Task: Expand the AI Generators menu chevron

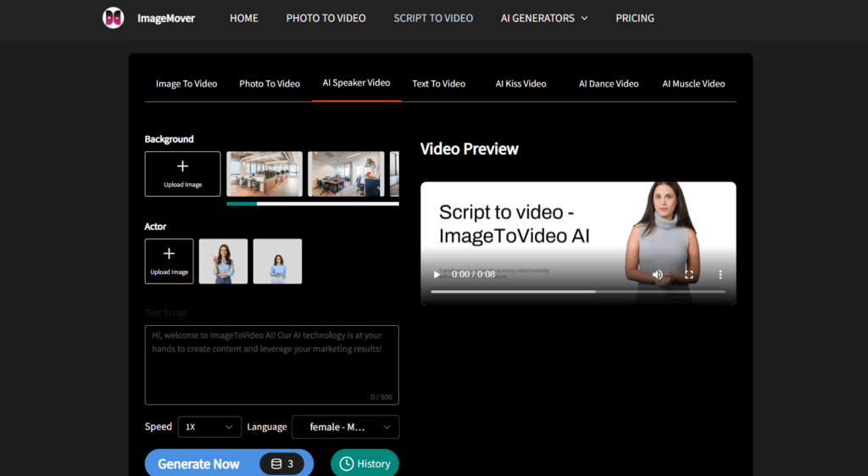Action: click(584, 19)
